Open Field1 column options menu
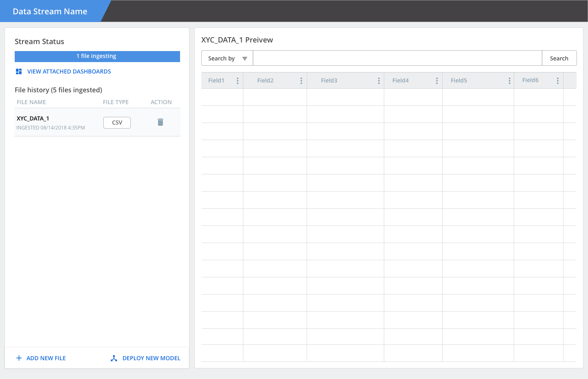Screen dimensions: 588x379 [238, 81]
